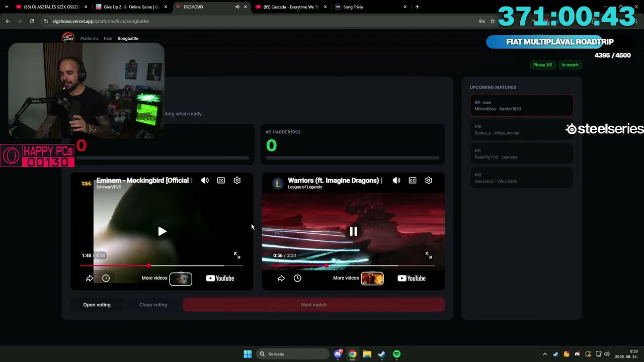Screen dimensions: 644x362
Task: Mute the DGSHOWX tab audio icon
Action: tap(237, 7)
